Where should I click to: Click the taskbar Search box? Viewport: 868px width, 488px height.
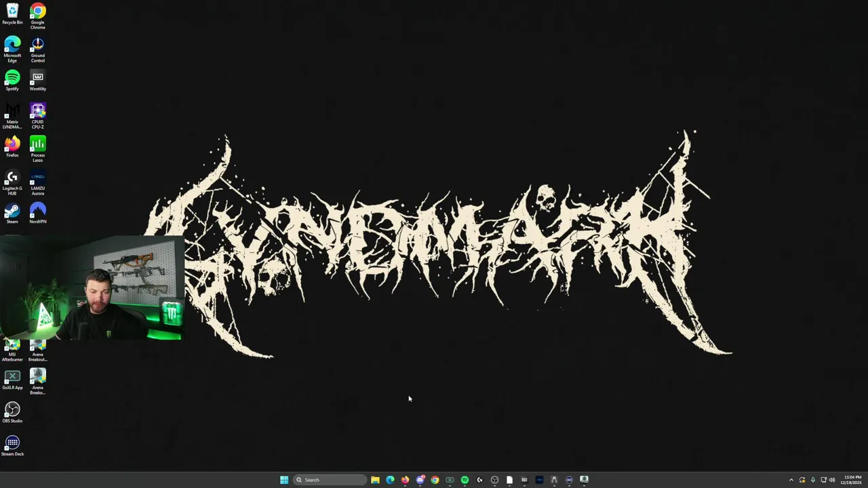(330, 480)
